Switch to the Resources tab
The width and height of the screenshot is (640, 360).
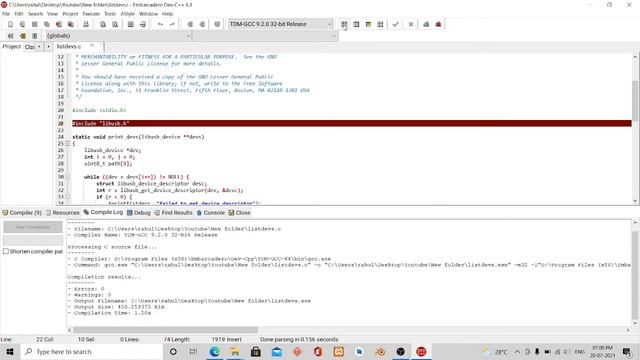[63, 213]
